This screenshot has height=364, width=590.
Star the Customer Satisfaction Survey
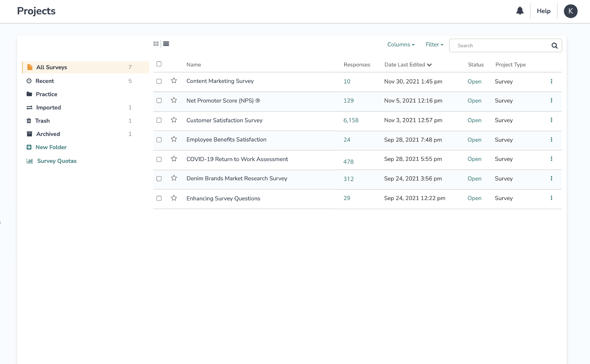[x=174, y=120]
